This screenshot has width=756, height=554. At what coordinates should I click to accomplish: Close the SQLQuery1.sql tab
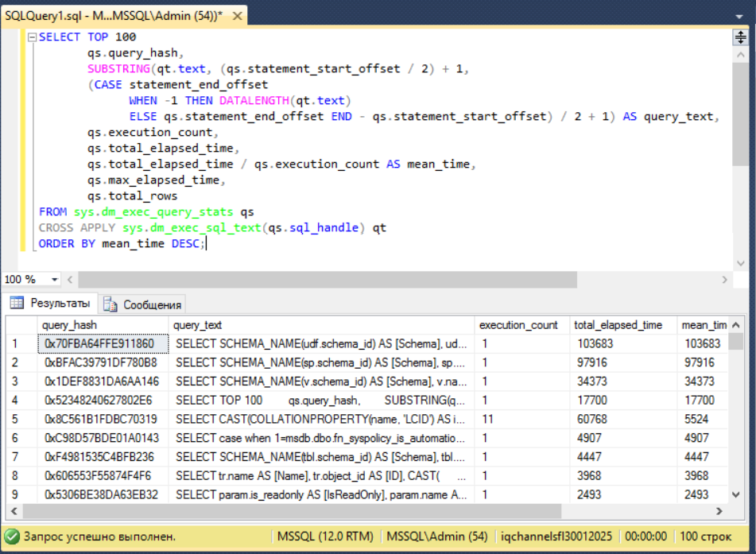tap(237, 16)
